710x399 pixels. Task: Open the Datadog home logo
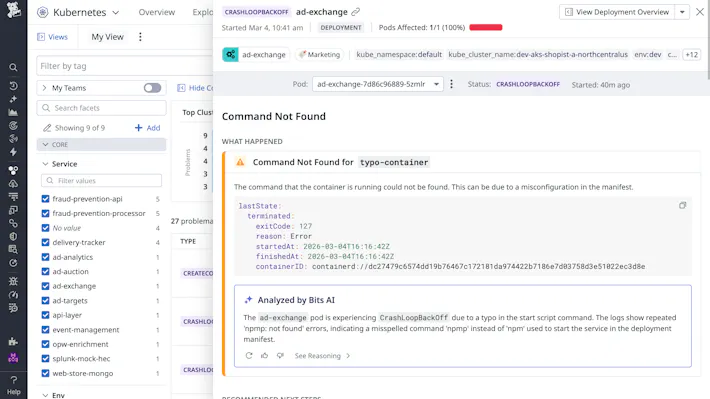[13, 10]
